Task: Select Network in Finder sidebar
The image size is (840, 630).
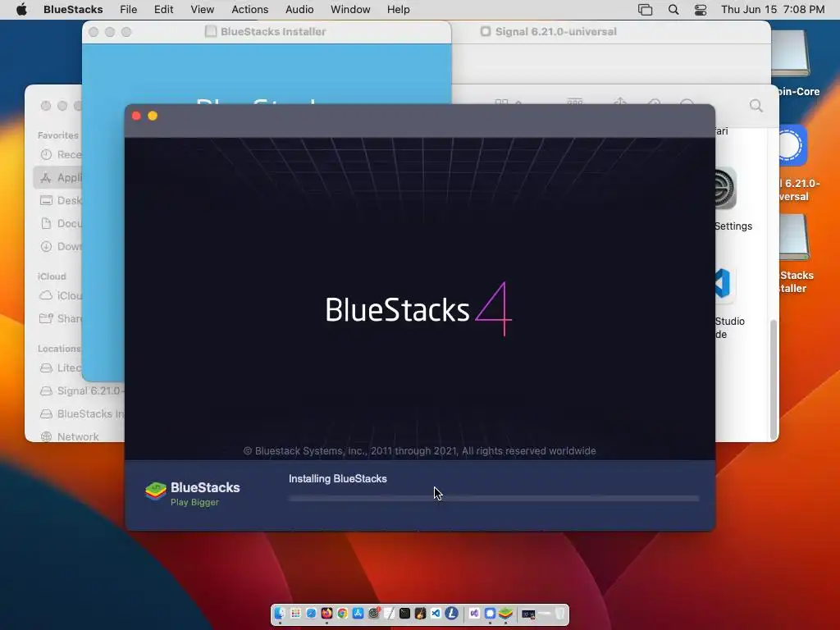Action: point(70,436)
